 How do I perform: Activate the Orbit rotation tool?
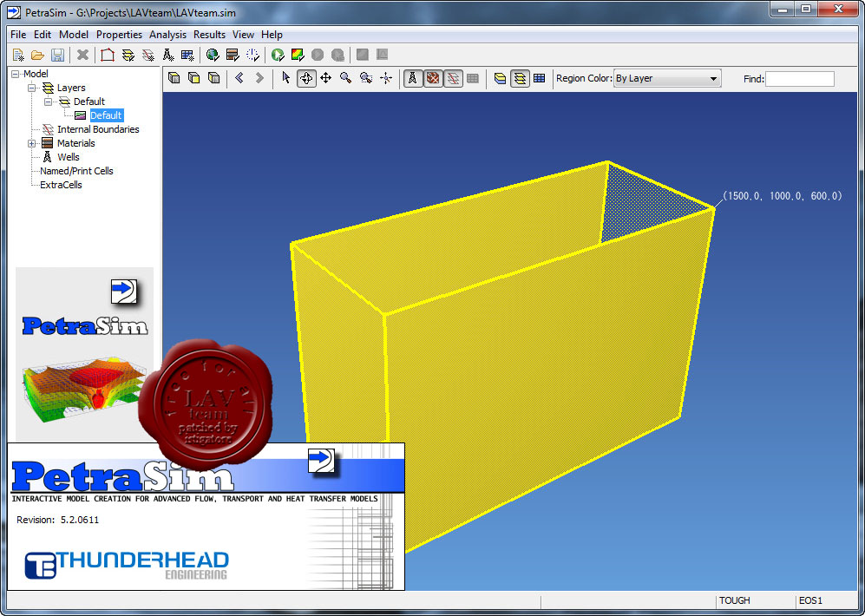[306, 78]
